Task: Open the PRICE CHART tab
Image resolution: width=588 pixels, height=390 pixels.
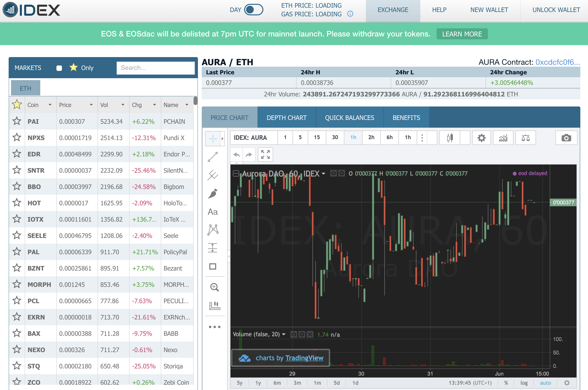Action: 230,117
